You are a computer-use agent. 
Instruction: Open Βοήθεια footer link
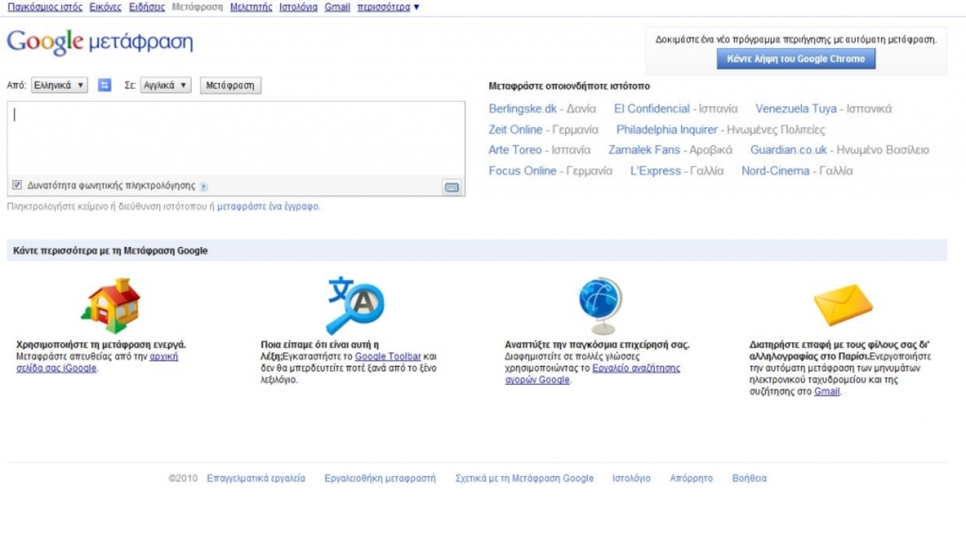click(749, 478)
